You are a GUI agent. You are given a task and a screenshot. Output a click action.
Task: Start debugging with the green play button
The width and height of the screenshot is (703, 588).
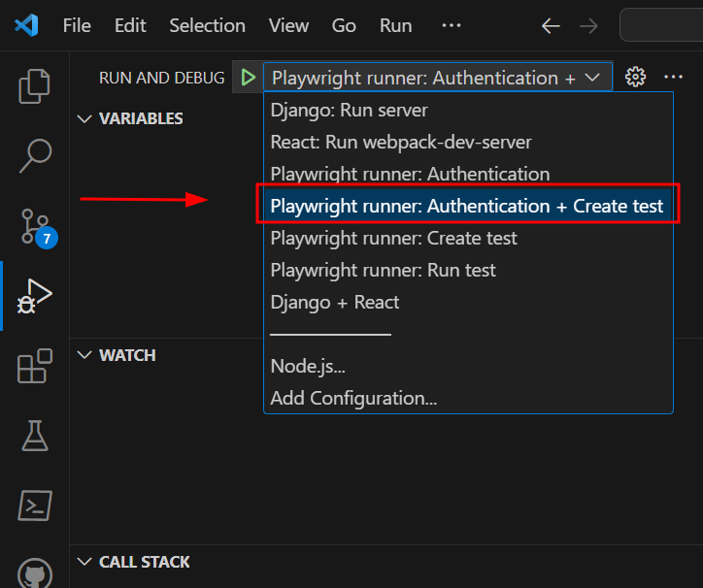pyautogui.click(x=248, y=77)
